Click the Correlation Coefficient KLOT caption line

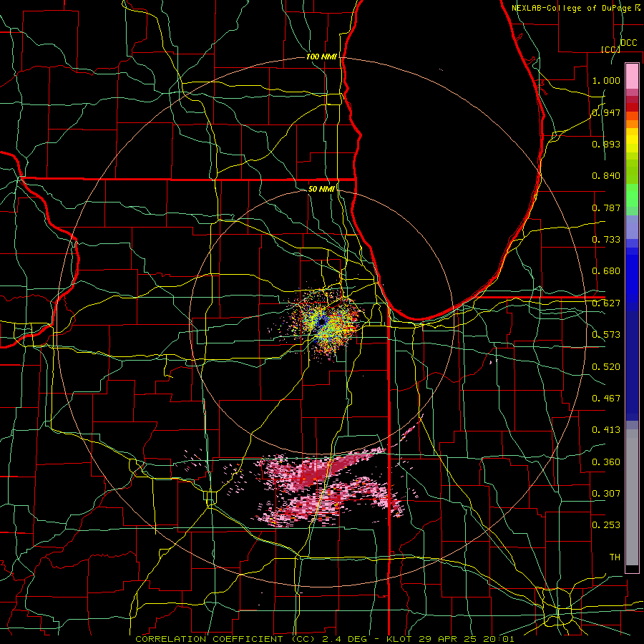[325, 639]
